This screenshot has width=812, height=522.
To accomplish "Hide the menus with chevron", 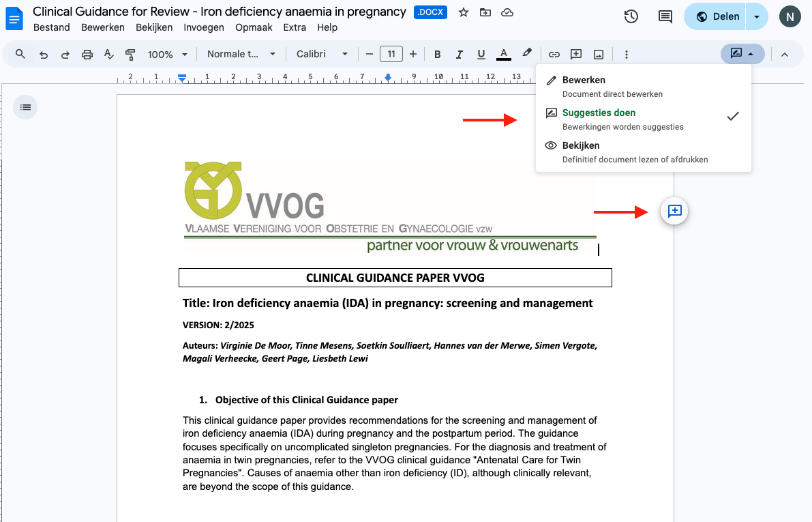I will coord(785,55).
